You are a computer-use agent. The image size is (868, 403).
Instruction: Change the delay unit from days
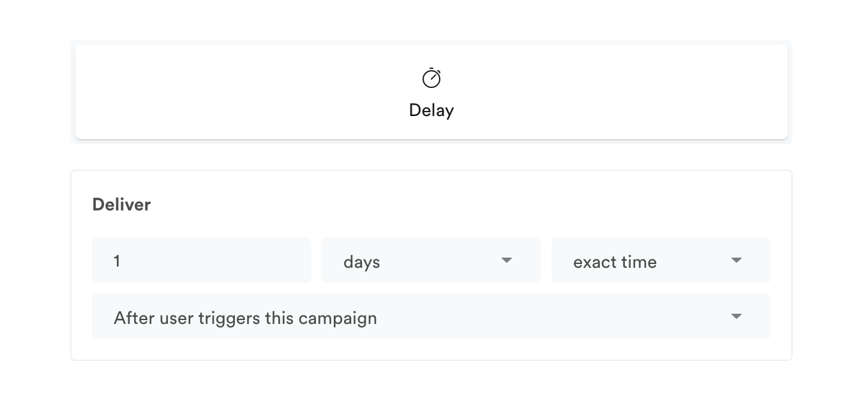click(431, 260)
